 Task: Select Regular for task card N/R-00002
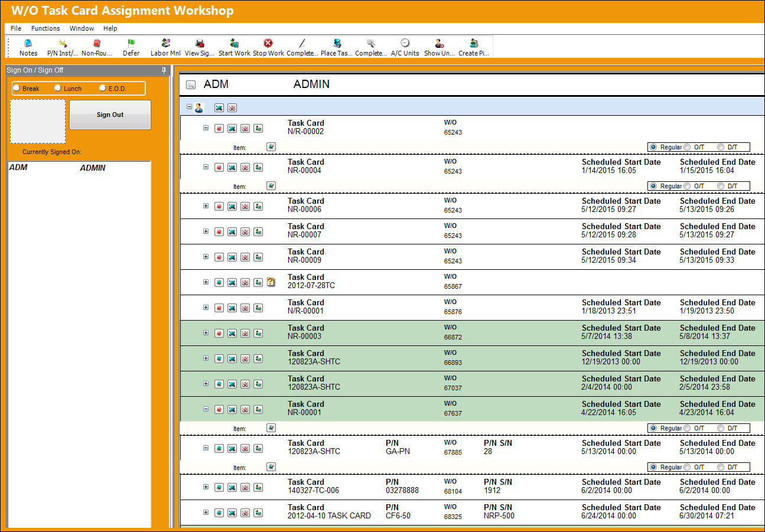coord(653,147)
